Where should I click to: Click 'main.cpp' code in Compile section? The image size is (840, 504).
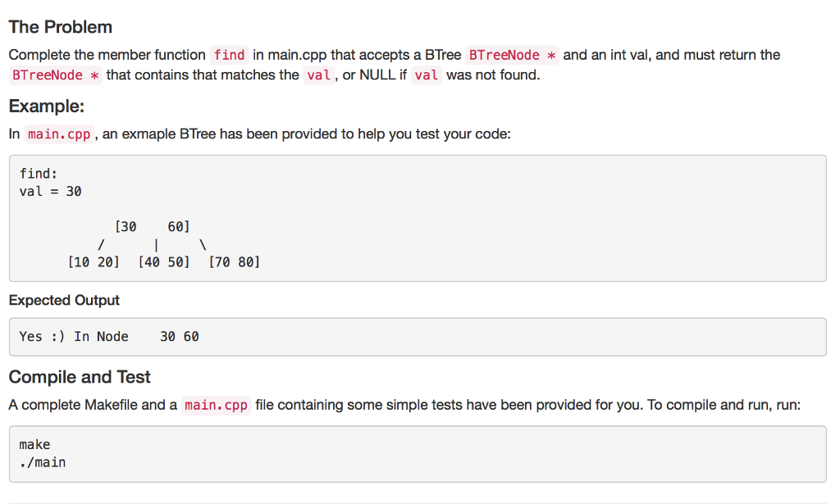[x=216, y=405]
